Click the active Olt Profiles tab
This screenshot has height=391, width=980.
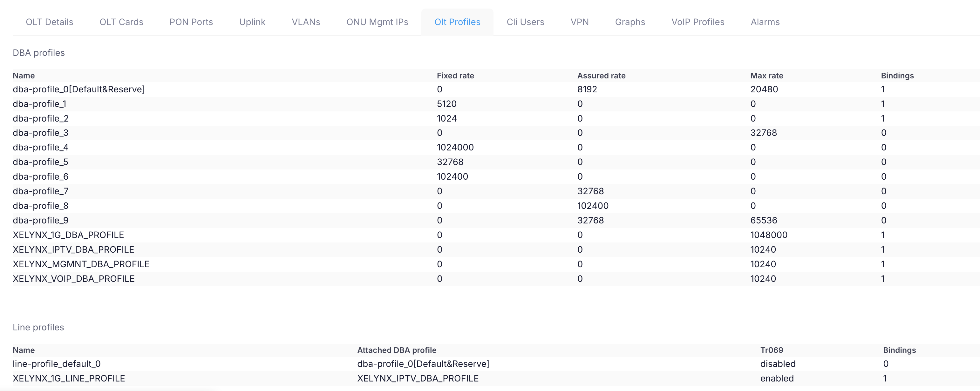click(457, 22)
